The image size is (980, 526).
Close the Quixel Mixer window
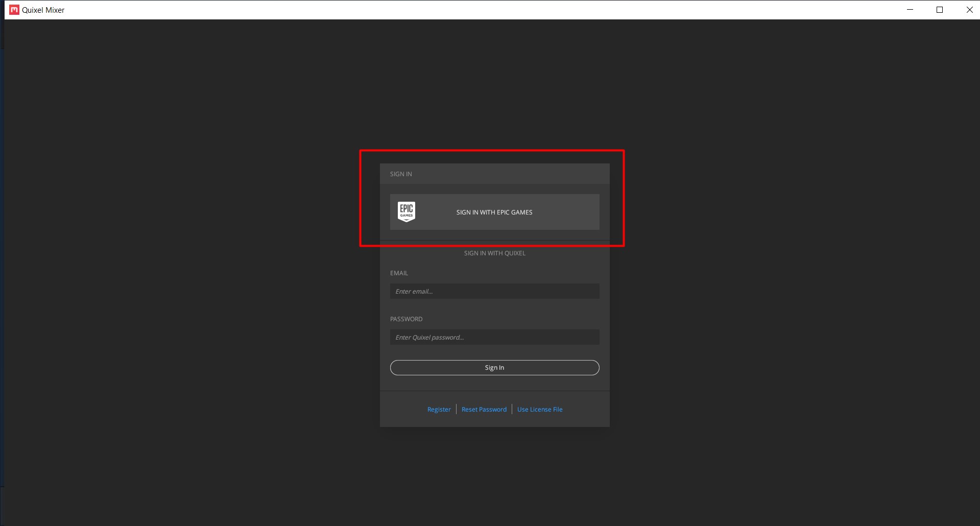[969, 10]
